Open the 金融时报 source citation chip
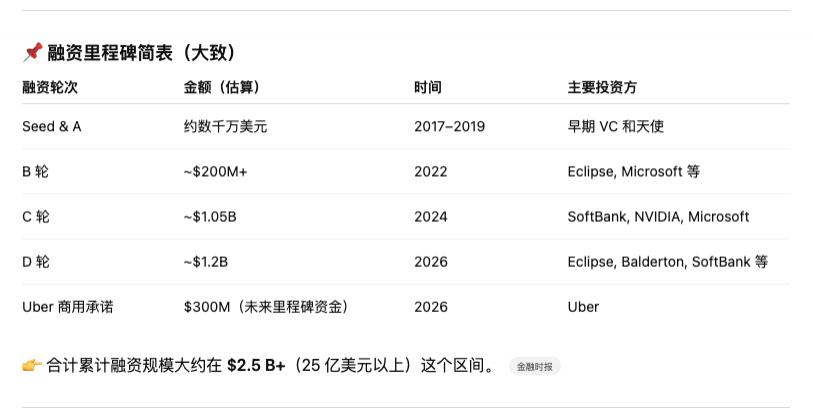The height and width of the screenshot is (418, 813). tap(534, 367)
